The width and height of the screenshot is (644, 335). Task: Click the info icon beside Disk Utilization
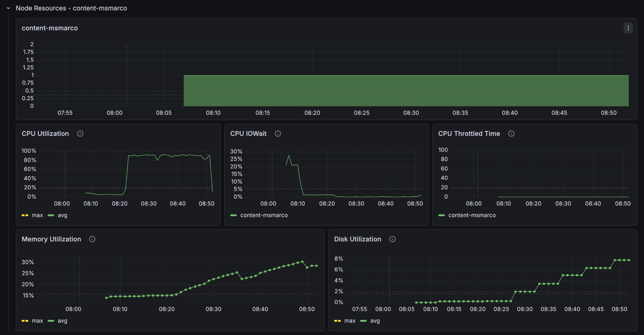click(392, 239)
